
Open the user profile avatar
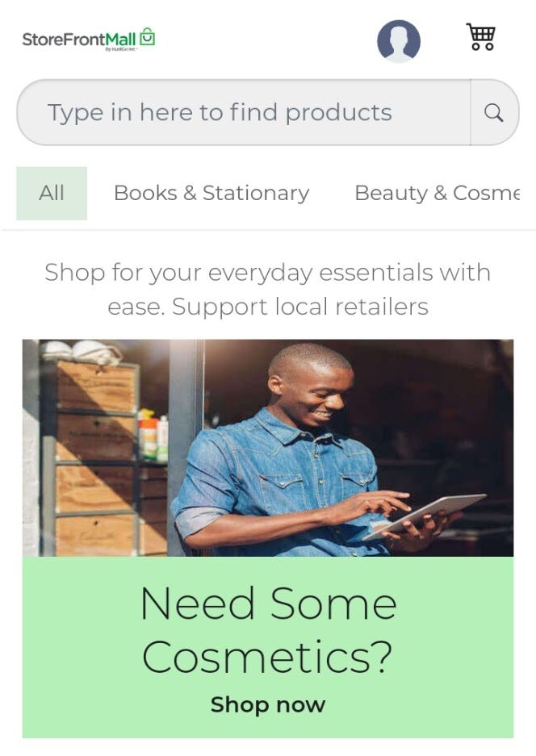pyautogui.click(x=399, y=41)
